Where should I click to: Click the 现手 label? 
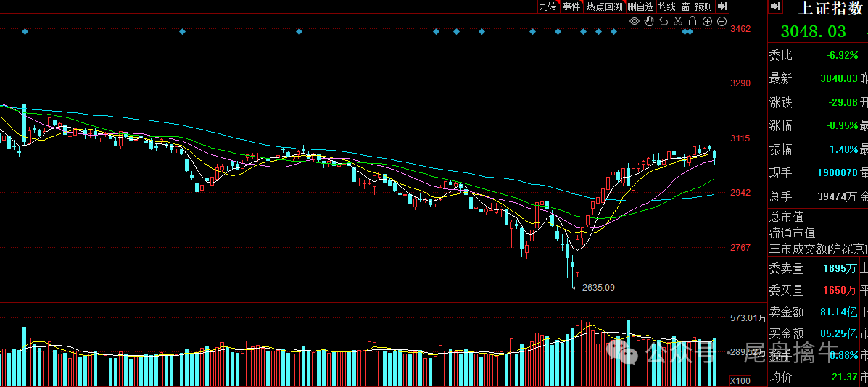(x=780, y=173)
